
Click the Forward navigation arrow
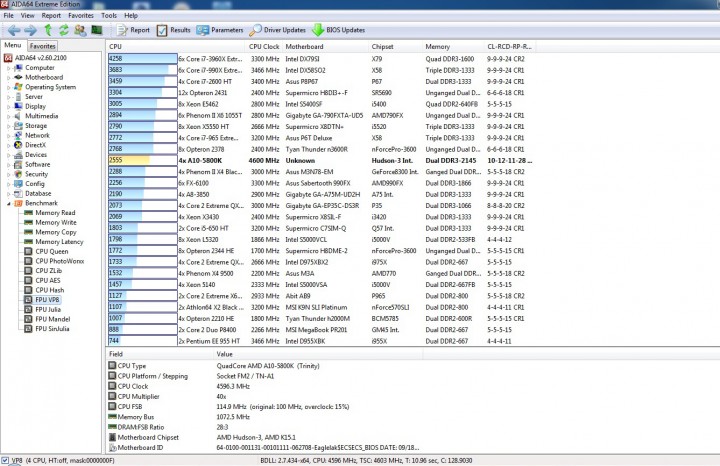(30, 30)
